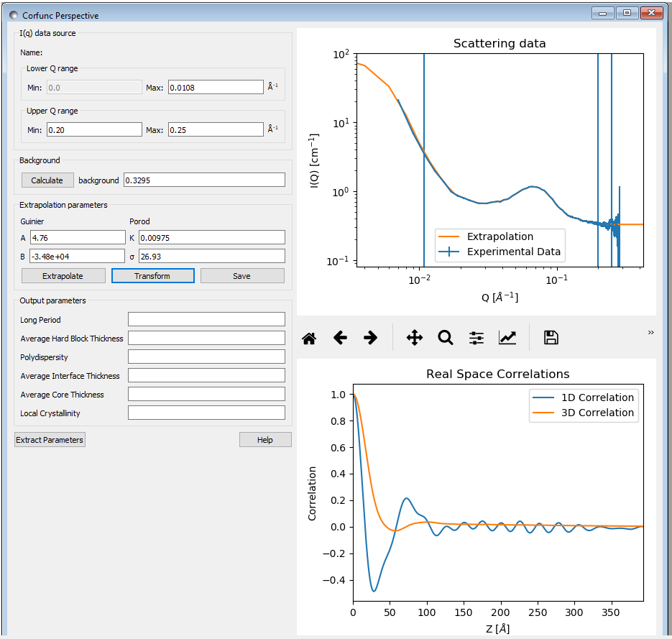Click the Upper Q range Min field
672x639 pixels.
coord(94,130)
